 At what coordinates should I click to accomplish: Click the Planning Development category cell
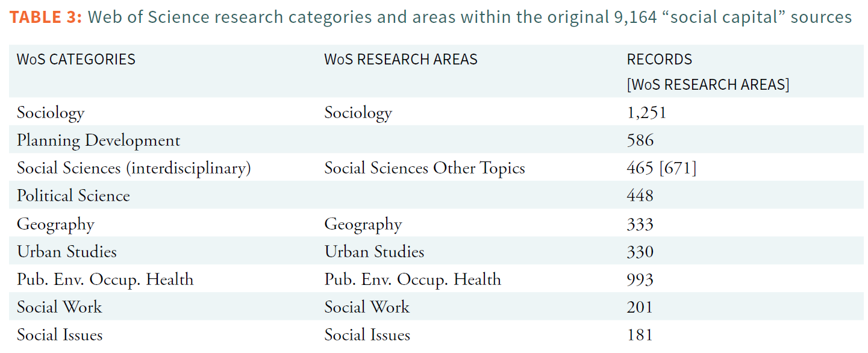pyautogui.click(x=98, y=140)
